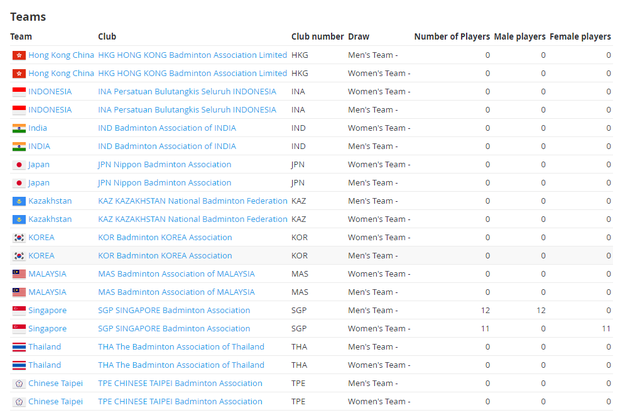Click club number SGP in Women's Team row
640x420 pixels.
click(299, 329)
